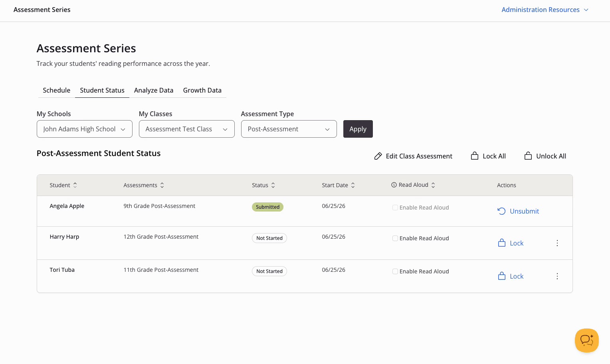Click the Unlock All text
The width and height of the screenshot is (610, 364).
551,156
